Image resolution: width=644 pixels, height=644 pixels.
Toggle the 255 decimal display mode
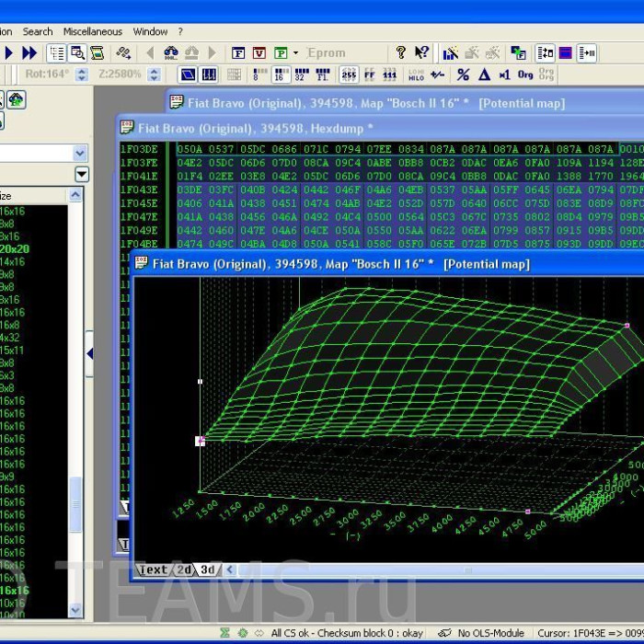(349, 75)
